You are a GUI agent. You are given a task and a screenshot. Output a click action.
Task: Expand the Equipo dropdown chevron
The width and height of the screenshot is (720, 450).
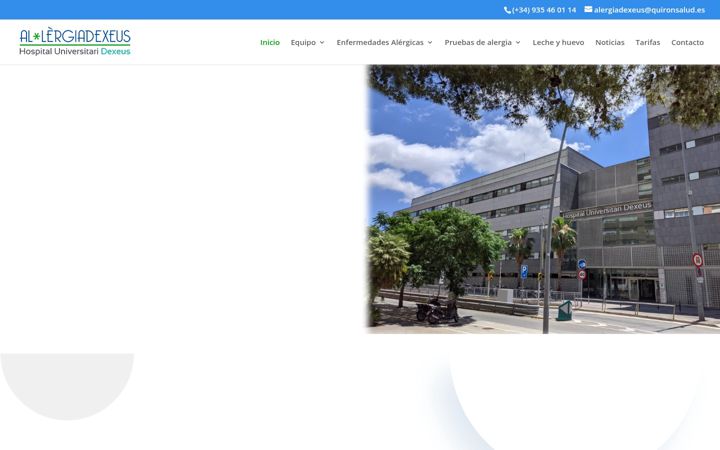322,42
